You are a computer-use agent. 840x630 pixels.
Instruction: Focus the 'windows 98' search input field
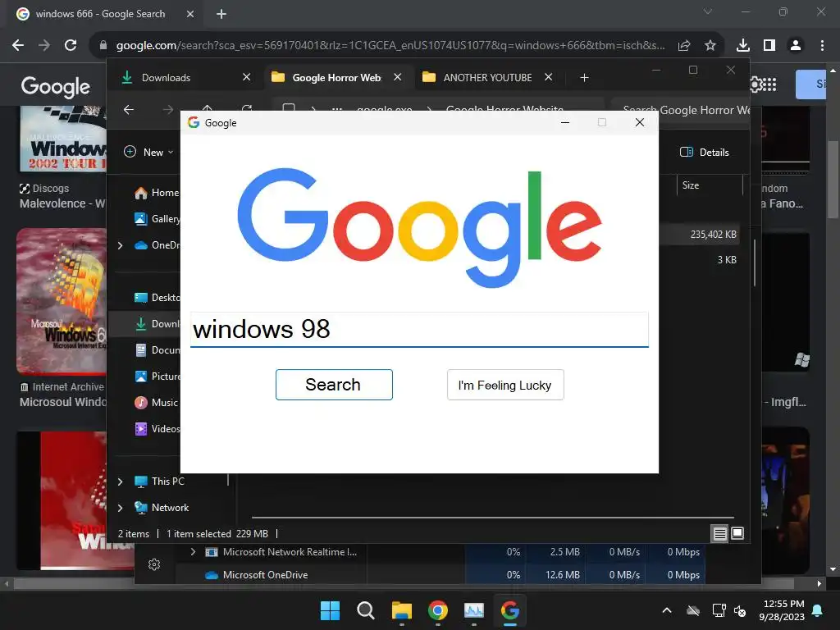[419, 329]
